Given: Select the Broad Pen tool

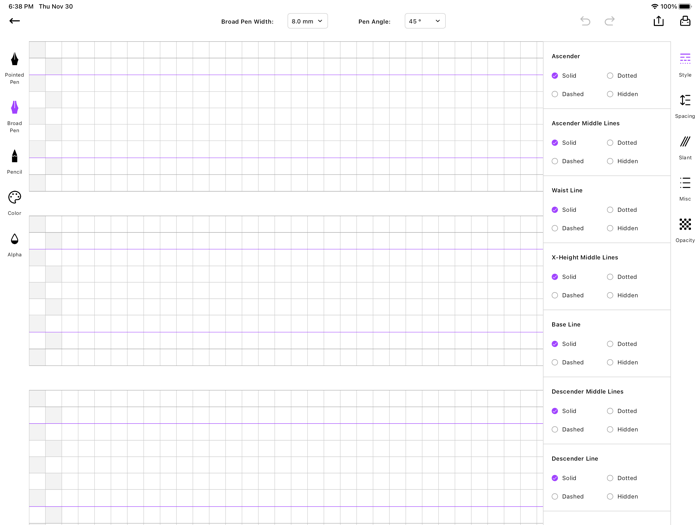Looking at the screenshot, I should pos(14,116).
